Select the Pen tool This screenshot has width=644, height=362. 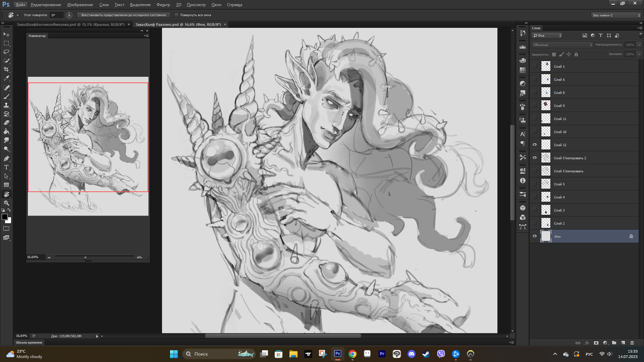[6, 159]
